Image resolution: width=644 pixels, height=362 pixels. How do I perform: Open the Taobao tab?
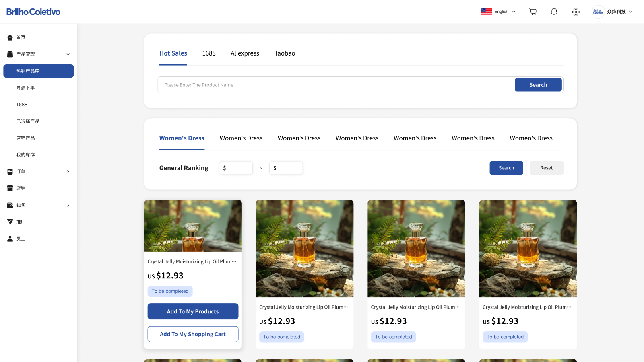coord(285,53)
